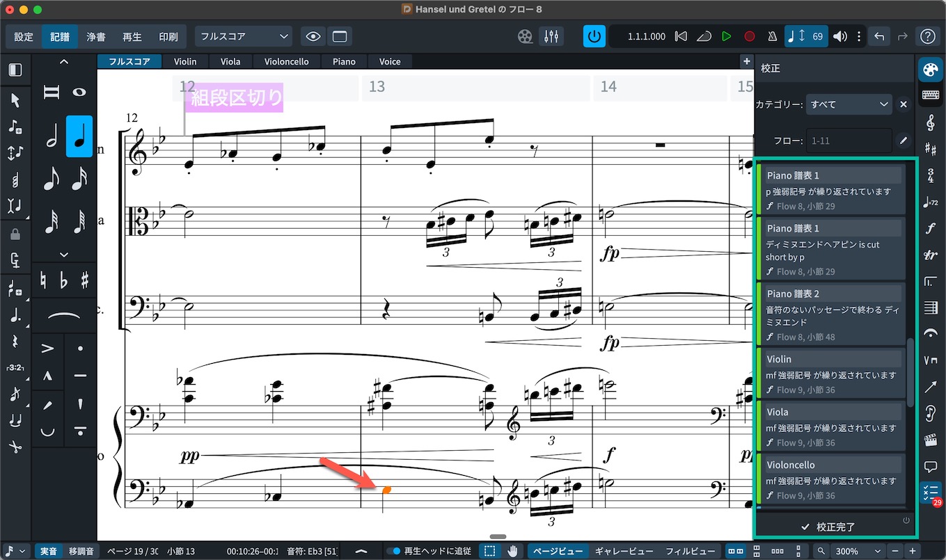
Task: Open the Violoncello layout tab
Action: pyautogui.click(x=287, y=61)
